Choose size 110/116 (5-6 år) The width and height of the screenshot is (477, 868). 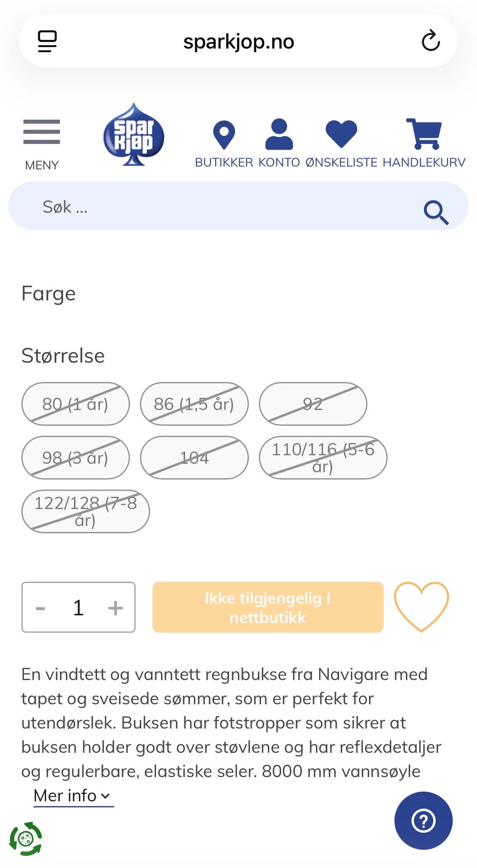(x=323, y=457)
